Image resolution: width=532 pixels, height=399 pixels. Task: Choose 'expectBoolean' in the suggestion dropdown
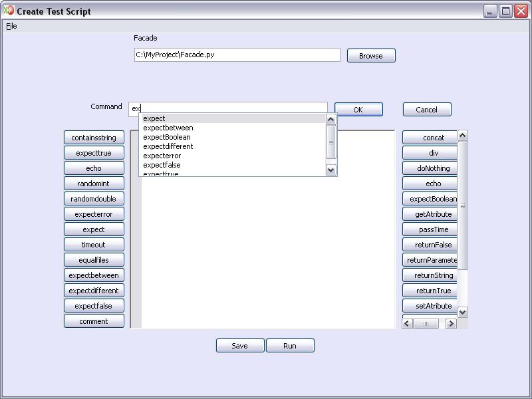[167, 137]
